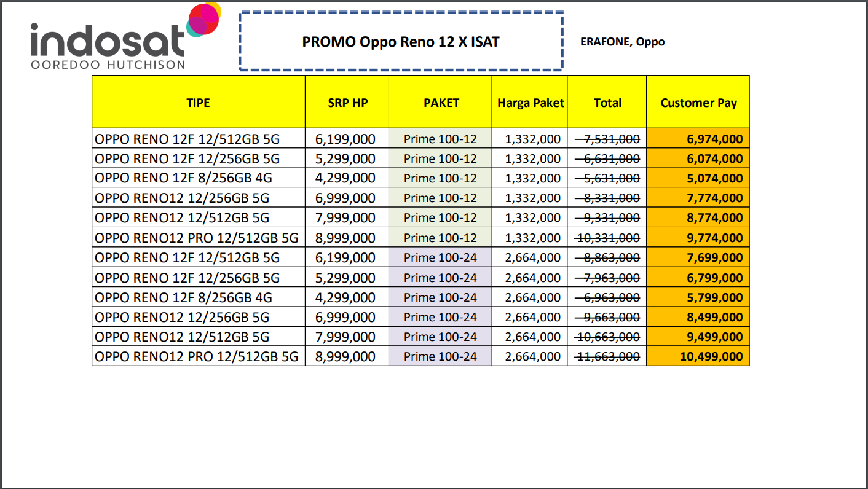868x489 pixels.
Task: Select the strikethrough total 11,663,000
Action: [607, 357]
